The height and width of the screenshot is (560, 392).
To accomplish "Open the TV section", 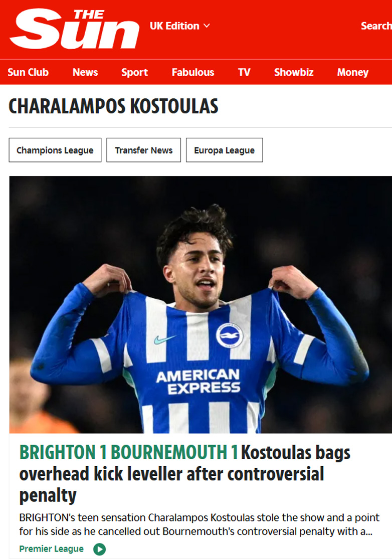I will tap(244, 72).
